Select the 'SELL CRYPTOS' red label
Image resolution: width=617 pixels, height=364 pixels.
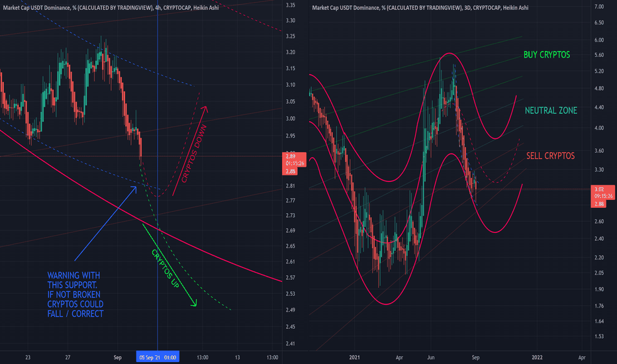(551, 156)
